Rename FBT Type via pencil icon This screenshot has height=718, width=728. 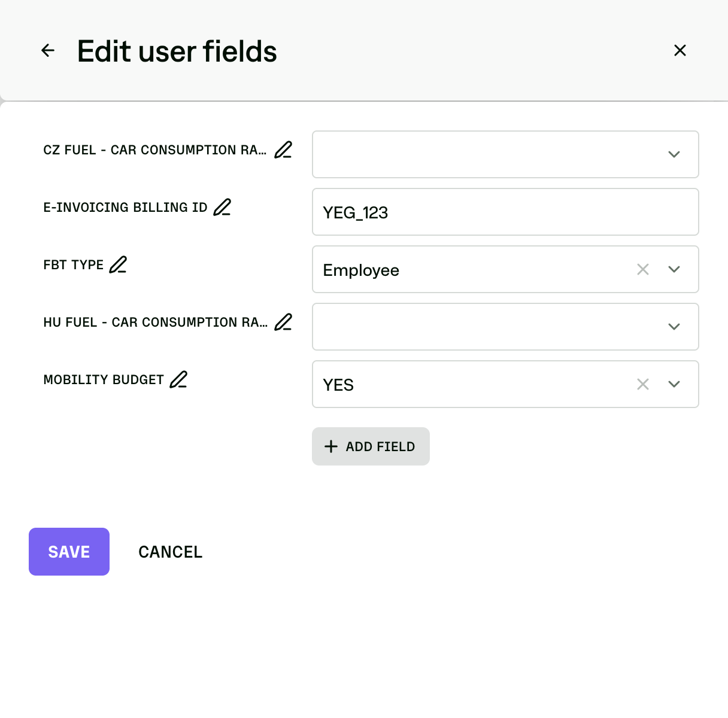click(119, 264)
